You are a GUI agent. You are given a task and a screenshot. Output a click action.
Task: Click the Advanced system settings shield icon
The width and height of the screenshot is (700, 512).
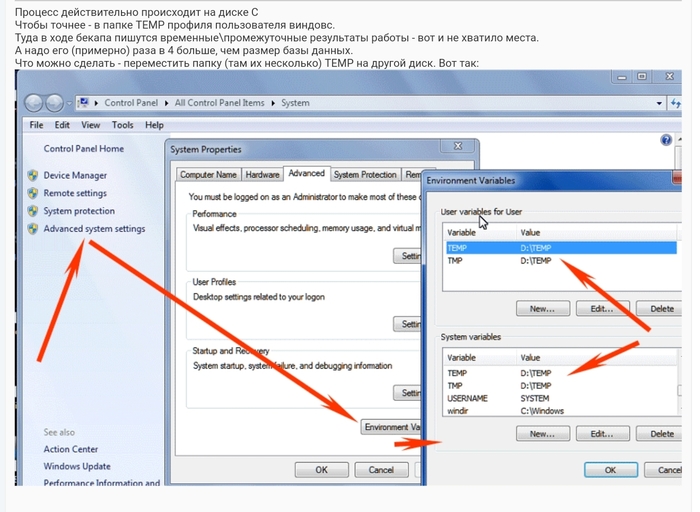pyautogui.click(x=33, y=229)
